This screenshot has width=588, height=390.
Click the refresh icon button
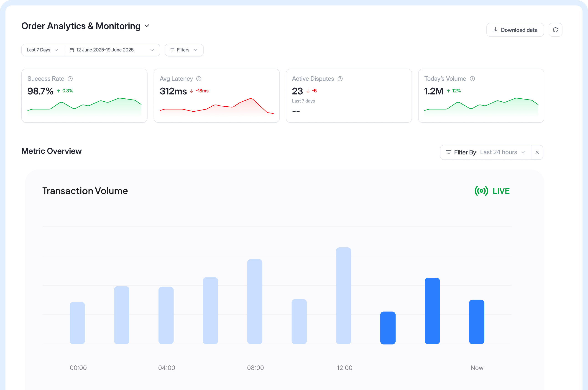click(555, 30)
